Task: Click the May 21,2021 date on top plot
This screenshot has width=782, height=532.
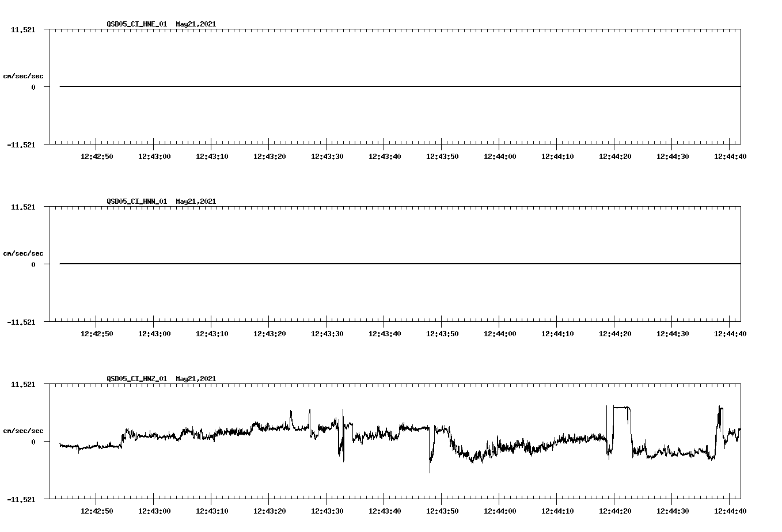Action: pos(196,24)
